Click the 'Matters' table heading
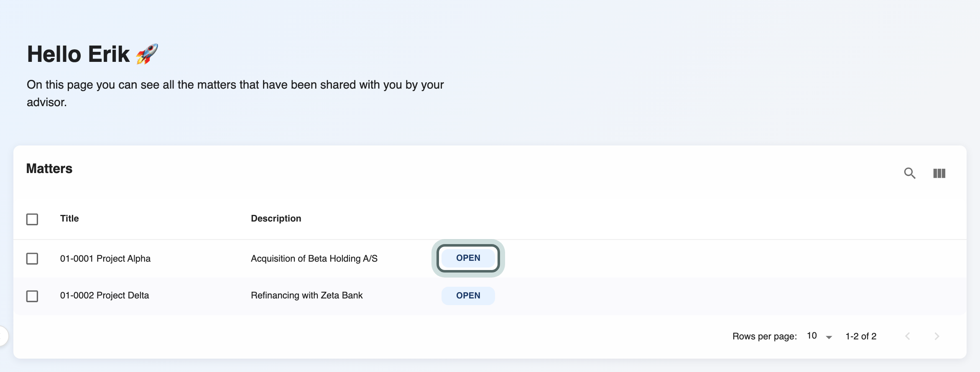This screenshot has width=980, height=372. [49, 168]
